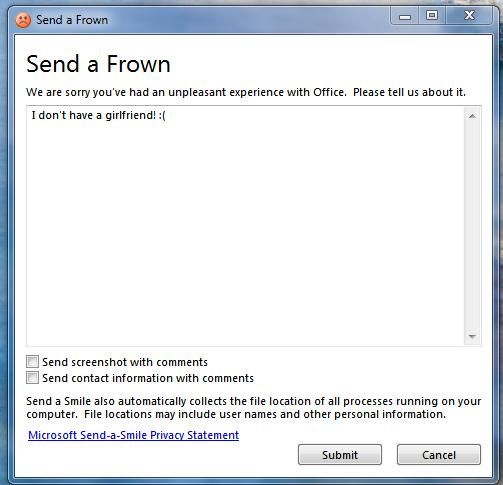Screen dimensions: 503x485
Task: Click the comment box scroll up arrow
Action: pos(472,116)
